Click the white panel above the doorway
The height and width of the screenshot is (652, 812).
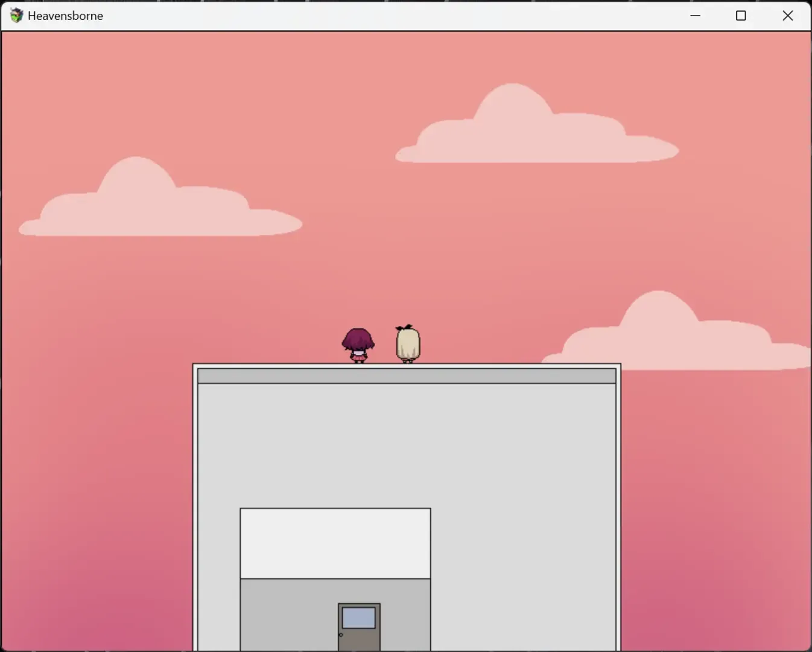[335, 543]
